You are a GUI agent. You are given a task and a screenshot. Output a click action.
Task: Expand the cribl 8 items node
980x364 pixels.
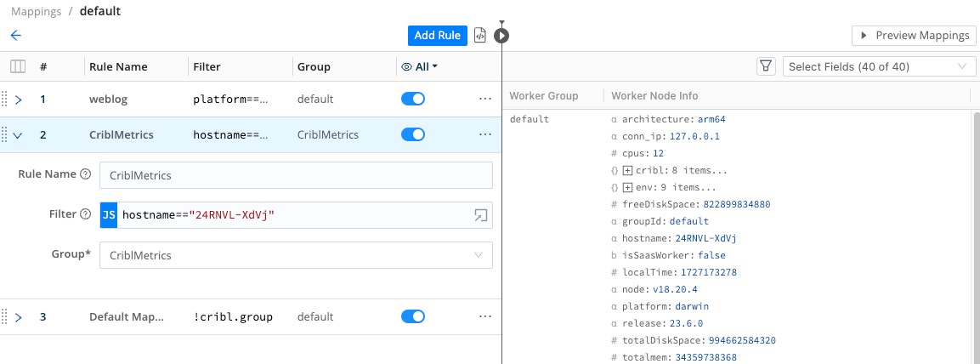pos(628,170)
